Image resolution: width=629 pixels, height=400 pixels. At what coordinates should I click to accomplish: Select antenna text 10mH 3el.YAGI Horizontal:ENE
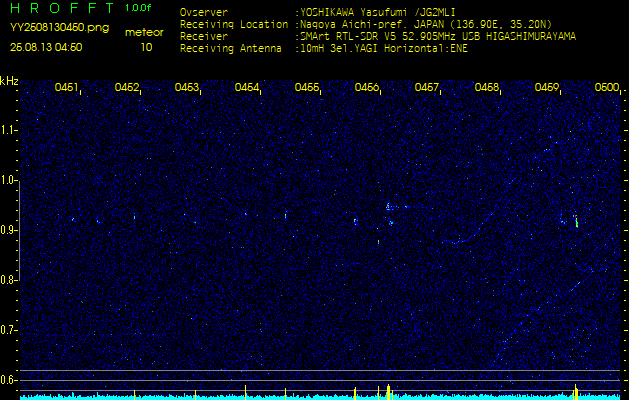point(384,49)
